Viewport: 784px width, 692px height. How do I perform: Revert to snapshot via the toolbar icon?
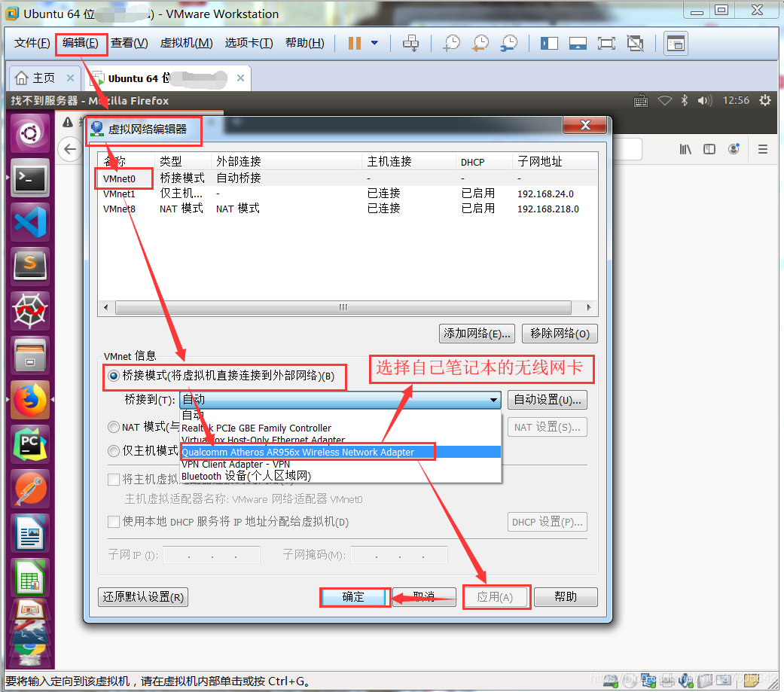click(x=480, y=44)
